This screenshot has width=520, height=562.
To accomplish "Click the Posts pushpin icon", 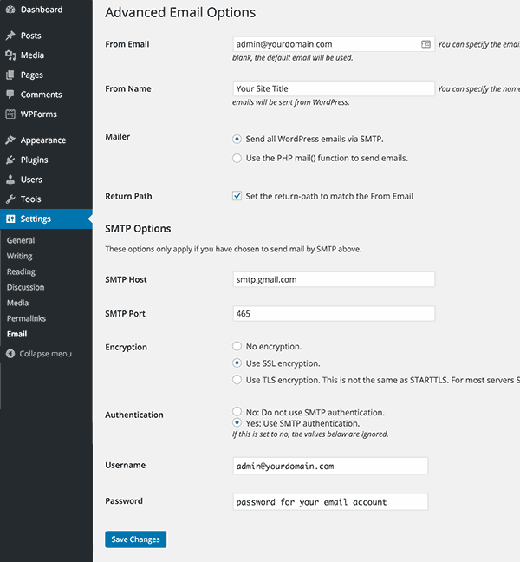I will tap(10, 35).
